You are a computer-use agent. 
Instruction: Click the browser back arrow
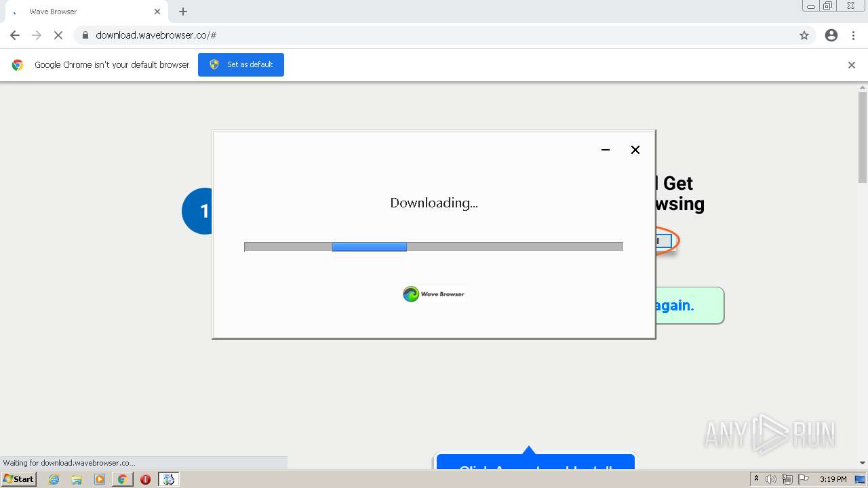coord(15,35)
